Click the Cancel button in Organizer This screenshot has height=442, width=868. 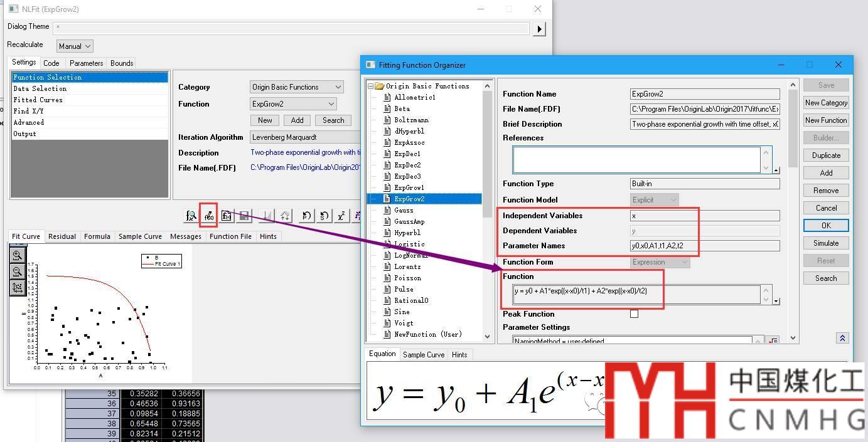pyautogui.click(x=826, y=208)
